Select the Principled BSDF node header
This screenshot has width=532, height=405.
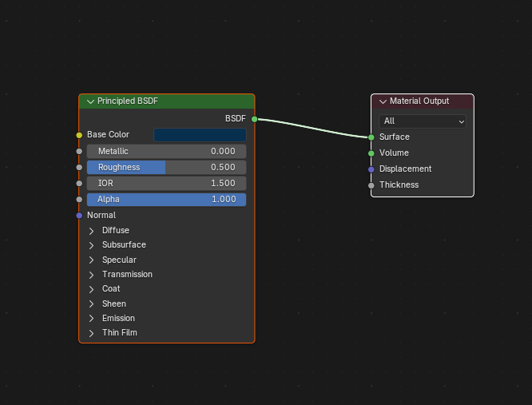167,101
